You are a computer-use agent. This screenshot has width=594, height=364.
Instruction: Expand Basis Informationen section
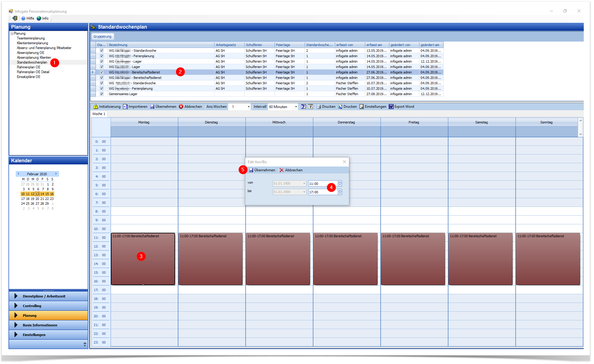pos(48,325)
